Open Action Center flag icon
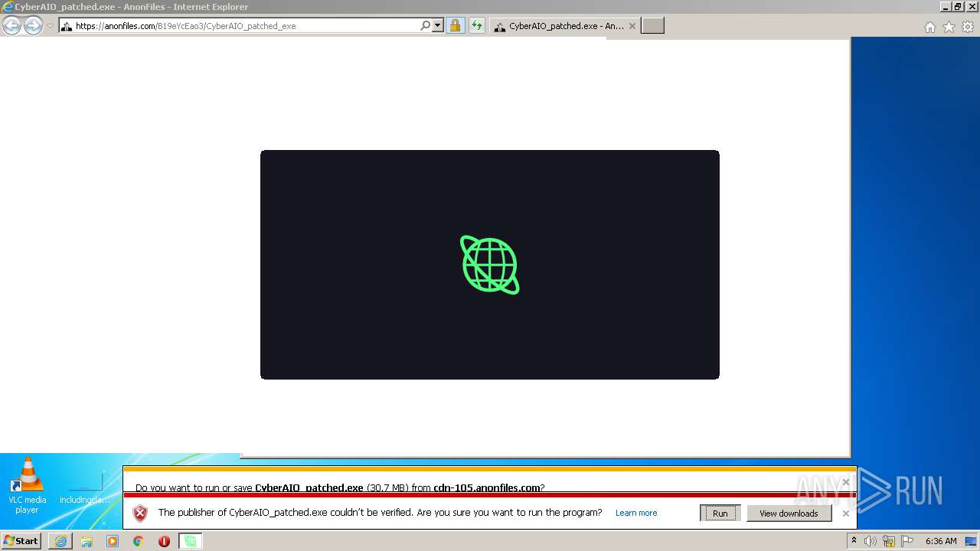 907,541
